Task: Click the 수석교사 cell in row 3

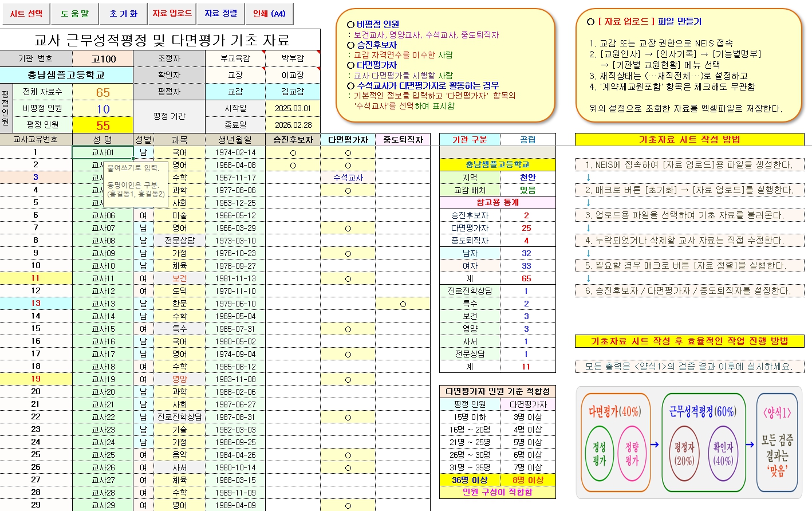Action: [348, 178]
